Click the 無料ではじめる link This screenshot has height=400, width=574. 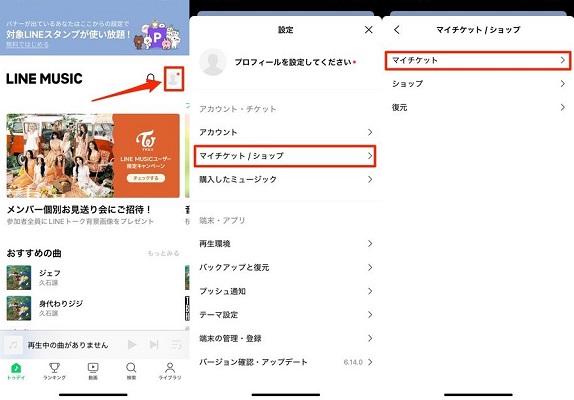[27, 45]
